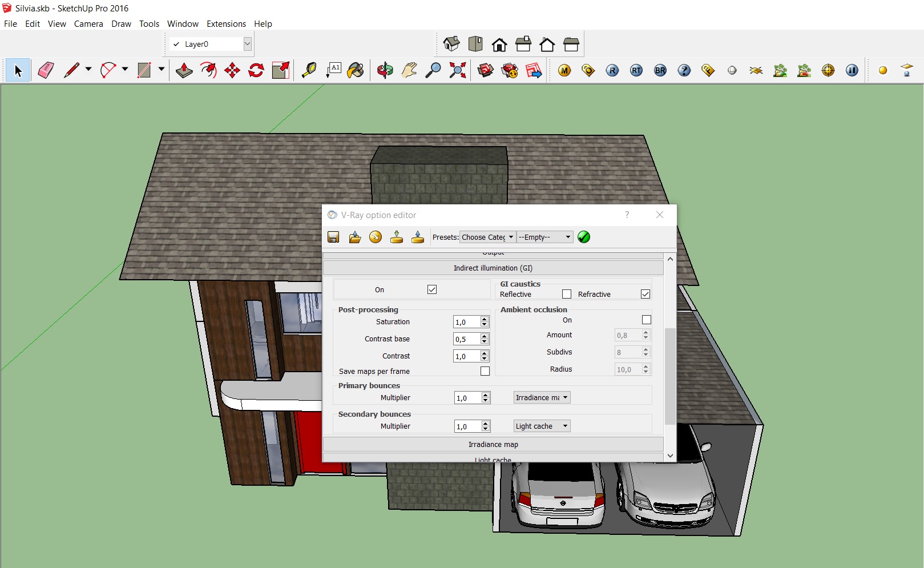Screen dimensions: 924x568
Task: Click the Zoom Extents tool
Action: (457, 70)
